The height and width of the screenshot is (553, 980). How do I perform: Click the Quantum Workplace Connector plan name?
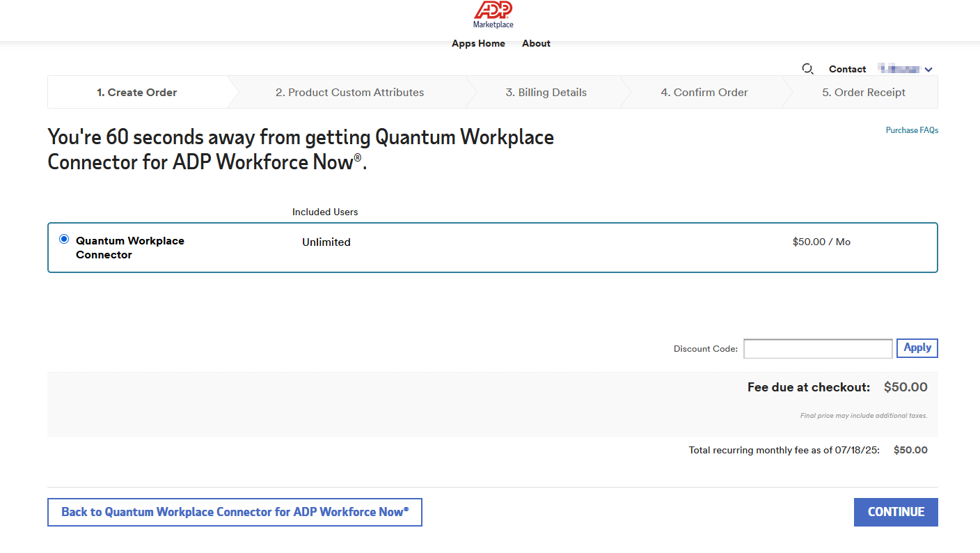[x=130, y=247]
